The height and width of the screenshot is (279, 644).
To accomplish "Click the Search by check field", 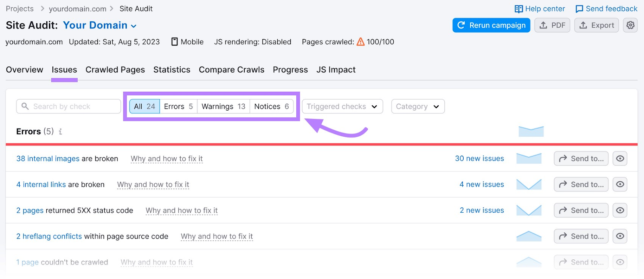I will tap(68, 107).
